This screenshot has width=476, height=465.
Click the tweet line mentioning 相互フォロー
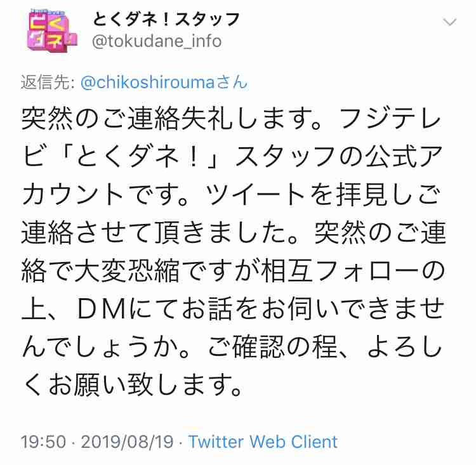233,271
